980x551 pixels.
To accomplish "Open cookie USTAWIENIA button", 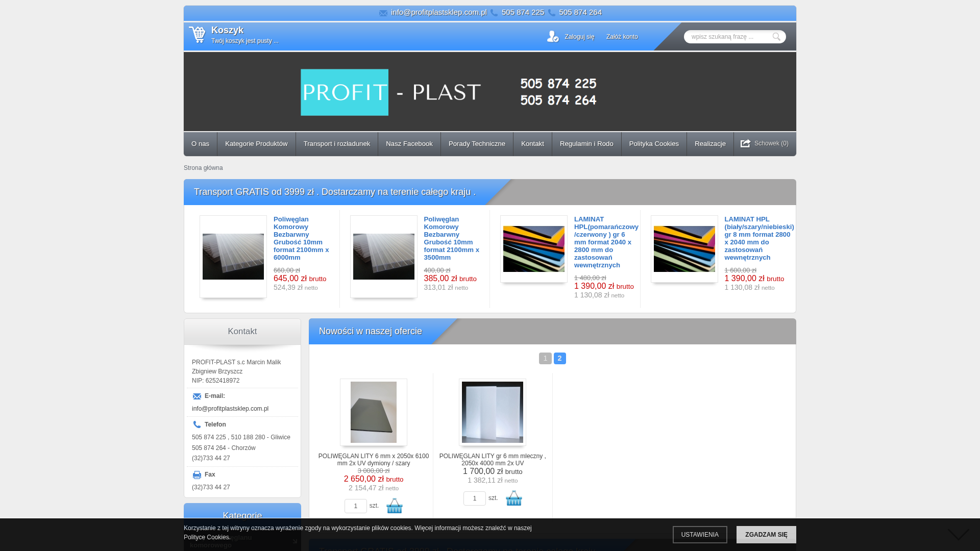I will pyautogui.click(x=700, y=535).
